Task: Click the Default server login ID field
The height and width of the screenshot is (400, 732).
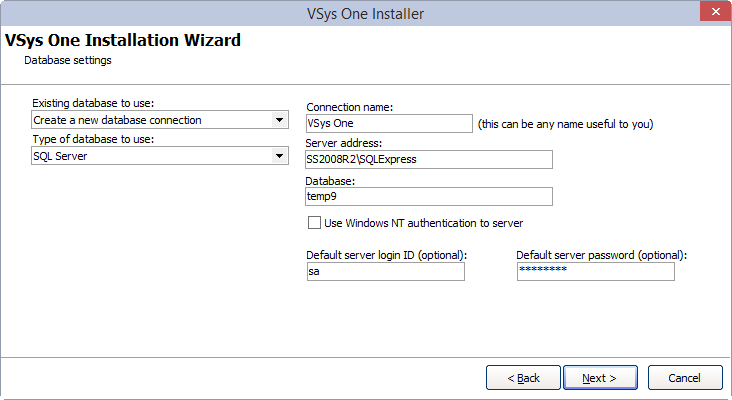Action: [386, 271]
